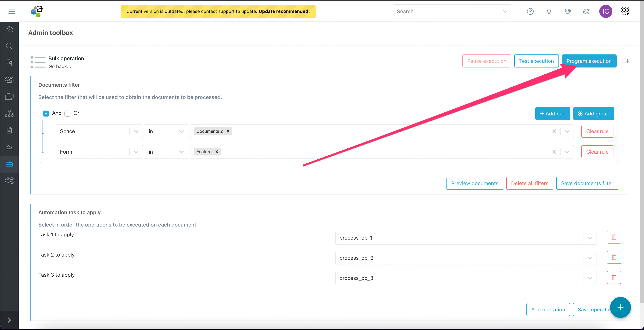Screen dimensions: 644x330
Task: Open the analytics chart sidebar icon
Action: coord(9,147)
